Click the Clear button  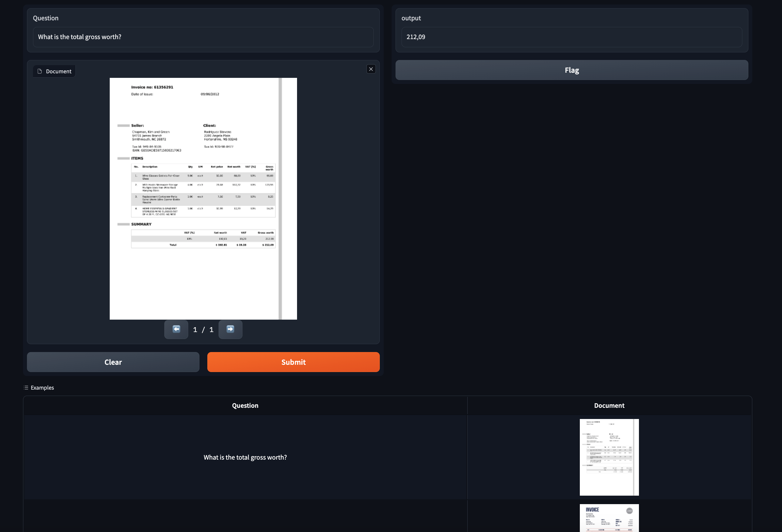point(113,362)
